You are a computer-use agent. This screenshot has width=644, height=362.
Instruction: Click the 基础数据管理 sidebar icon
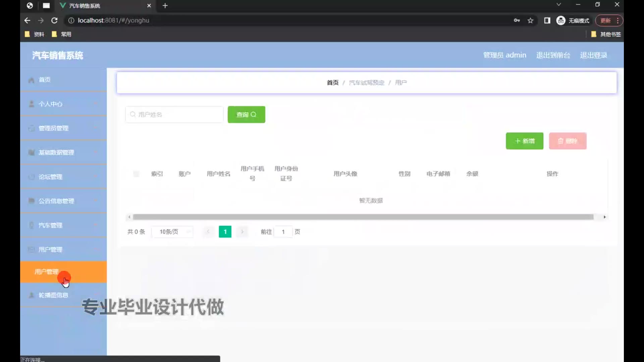tap(32, 153)
